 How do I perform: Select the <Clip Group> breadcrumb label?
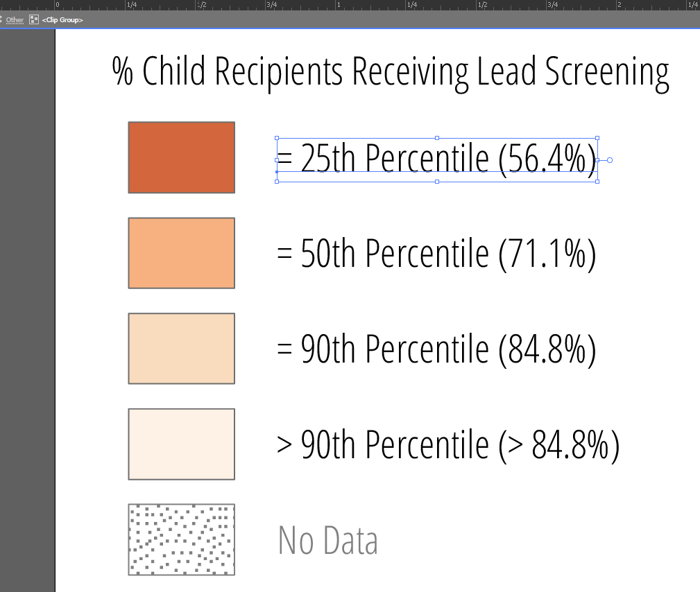(62, 20)
